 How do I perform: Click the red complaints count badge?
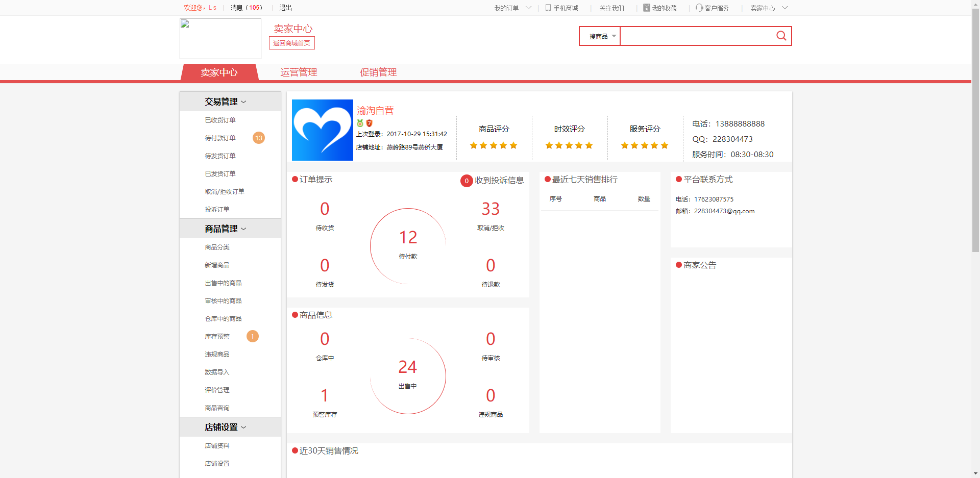[466, 181]
